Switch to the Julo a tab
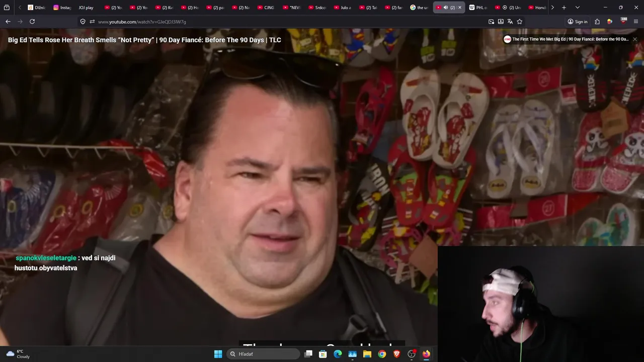The height and width of the screenshot is (362, 644). click(x=343, y=8)
